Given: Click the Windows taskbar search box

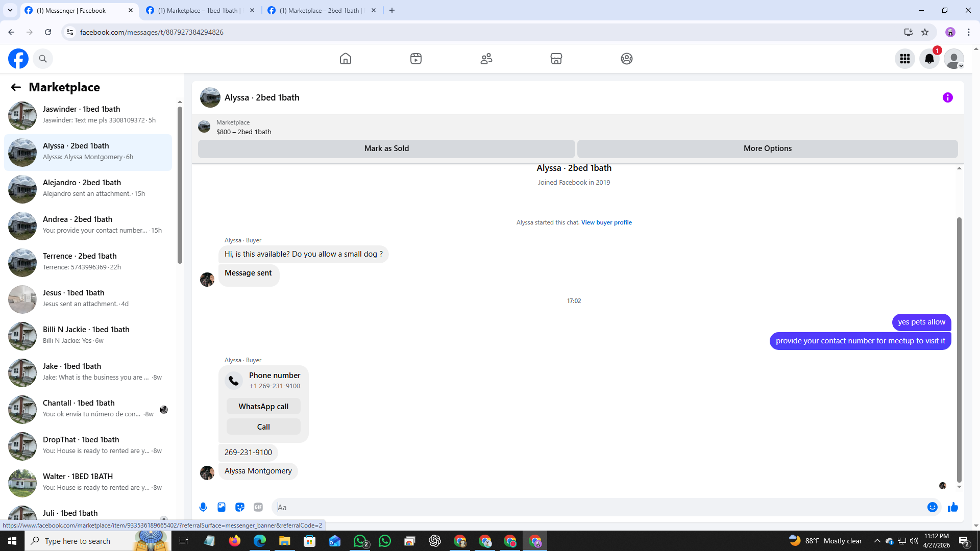Looking at the screenshot, I should pos(97,541).
